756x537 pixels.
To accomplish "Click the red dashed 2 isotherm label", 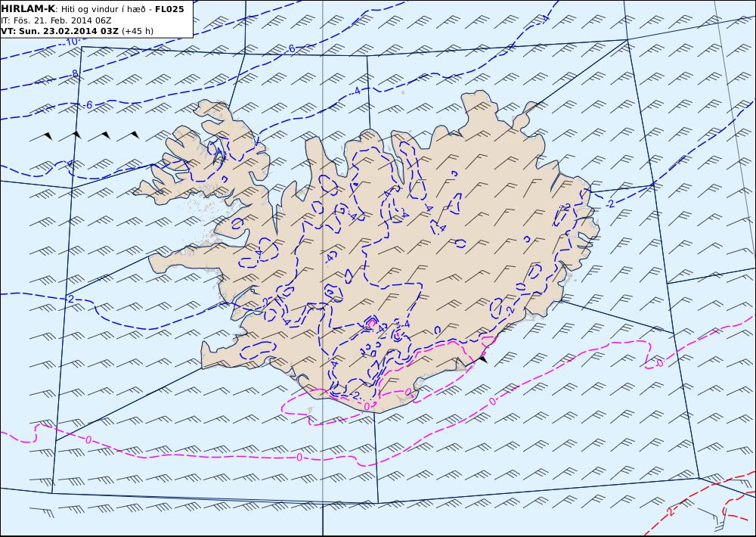I will [671, 511].
